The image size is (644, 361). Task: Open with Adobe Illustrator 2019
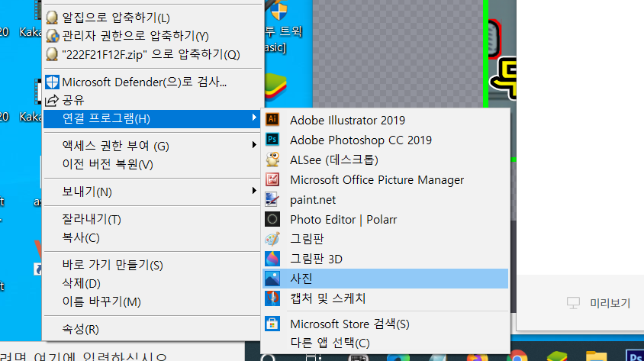pos(385,121)
